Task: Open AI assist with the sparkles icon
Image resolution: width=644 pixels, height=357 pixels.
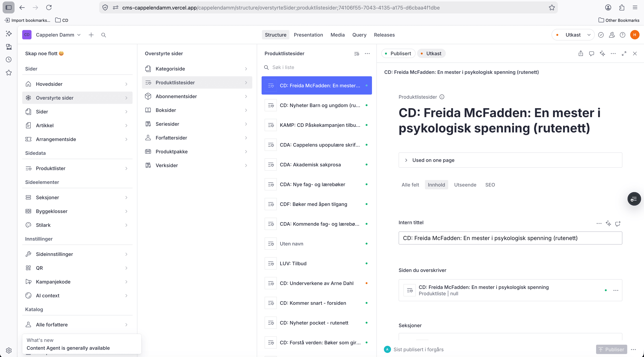Action: [602, 54]
